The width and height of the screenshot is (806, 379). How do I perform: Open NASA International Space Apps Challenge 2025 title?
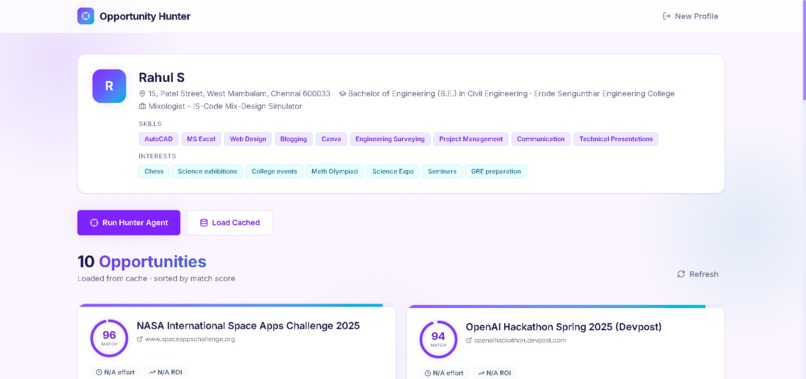[248, 326]
